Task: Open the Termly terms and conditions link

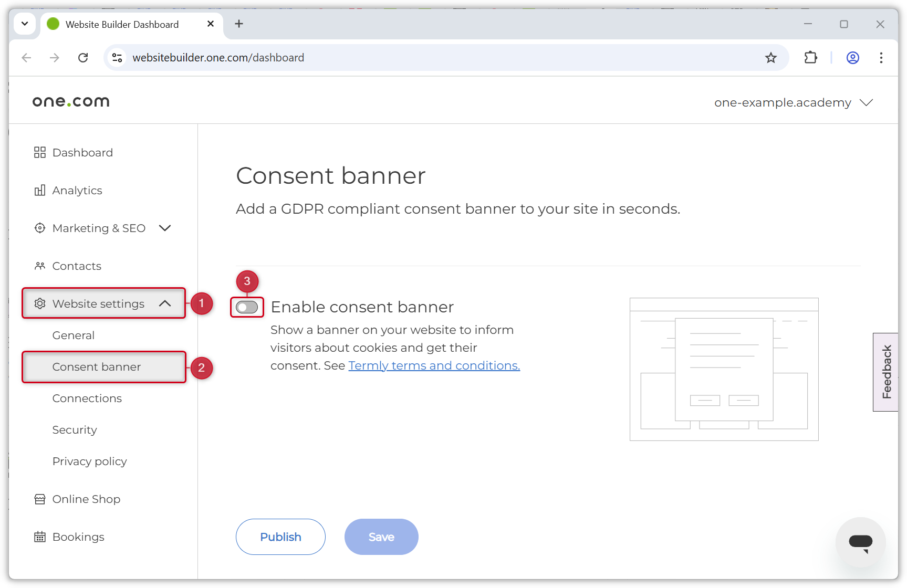Action: click(434, 365)
